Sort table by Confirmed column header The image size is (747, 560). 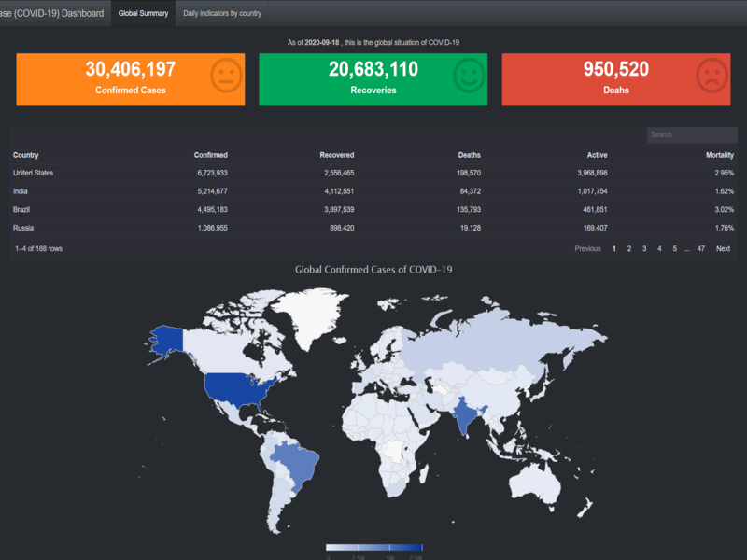211,155
